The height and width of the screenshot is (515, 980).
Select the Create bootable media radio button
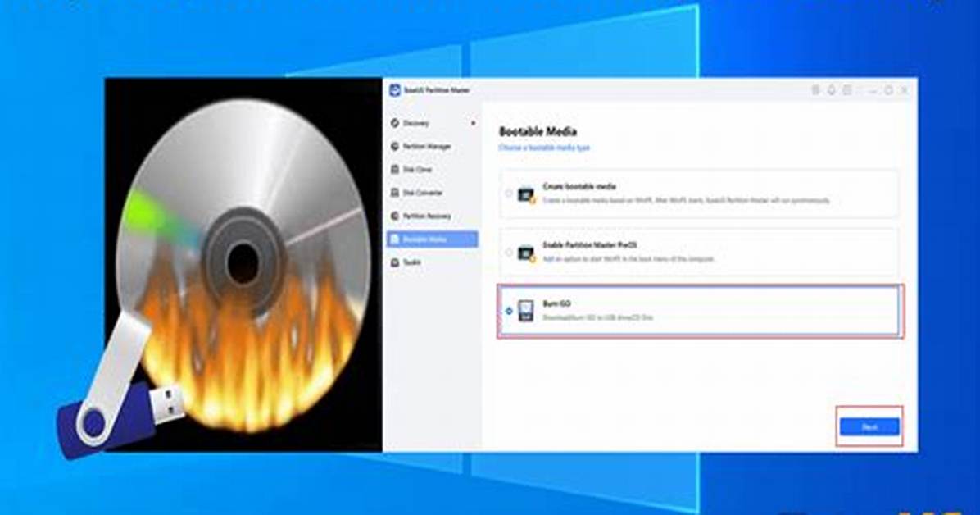tap(509, 194)
